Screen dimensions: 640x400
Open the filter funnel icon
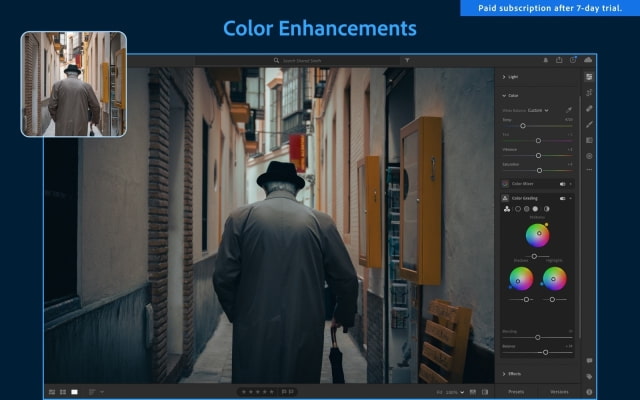coord(407,60)
